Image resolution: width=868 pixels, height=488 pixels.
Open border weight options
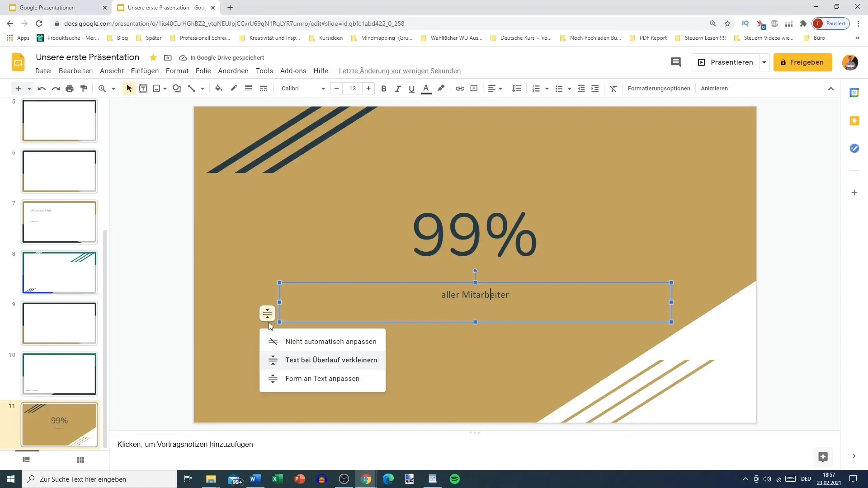[x=249, y=89]
